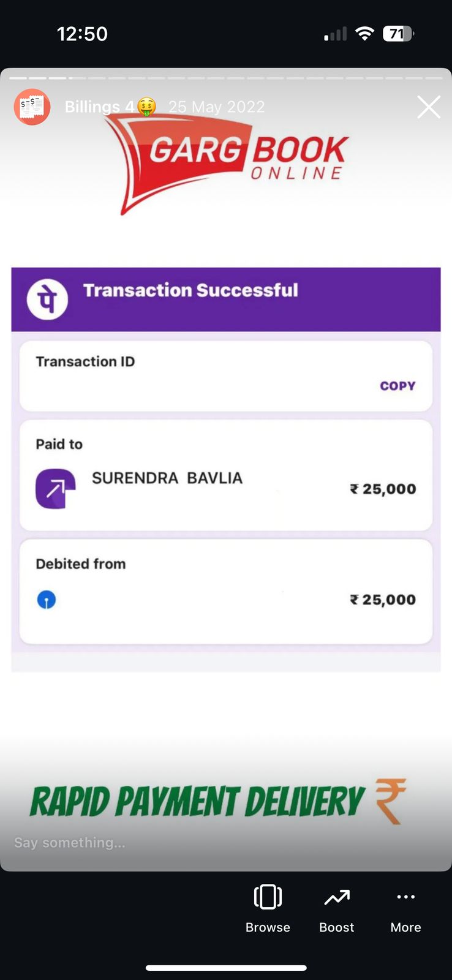Tap the orange rupee symbol graphic

coord(391,801)
